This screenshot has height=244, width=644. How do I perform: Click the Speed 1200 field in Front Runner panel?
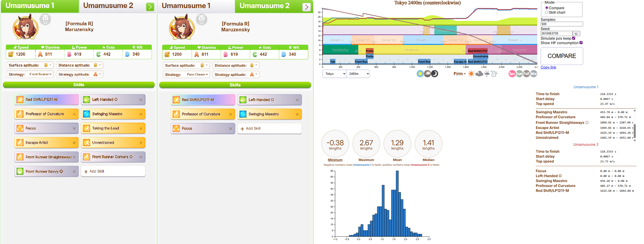20,54
